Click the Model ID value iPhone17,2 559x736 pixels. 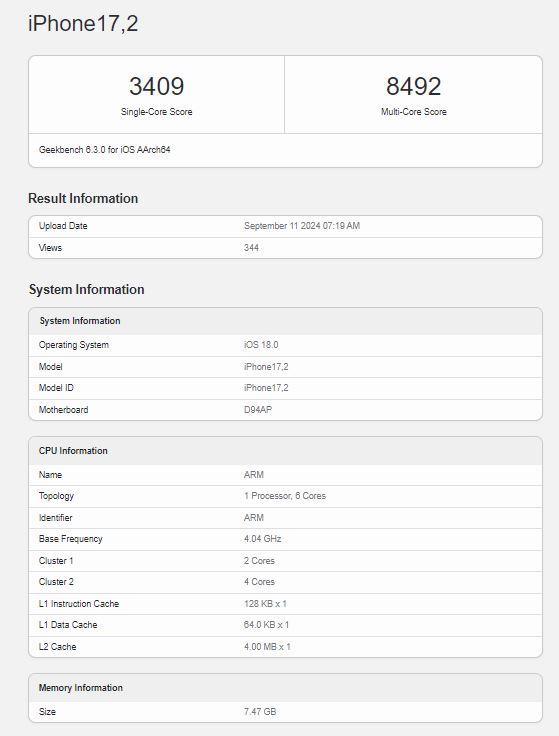pyautogui.click(x=266, y=388)
